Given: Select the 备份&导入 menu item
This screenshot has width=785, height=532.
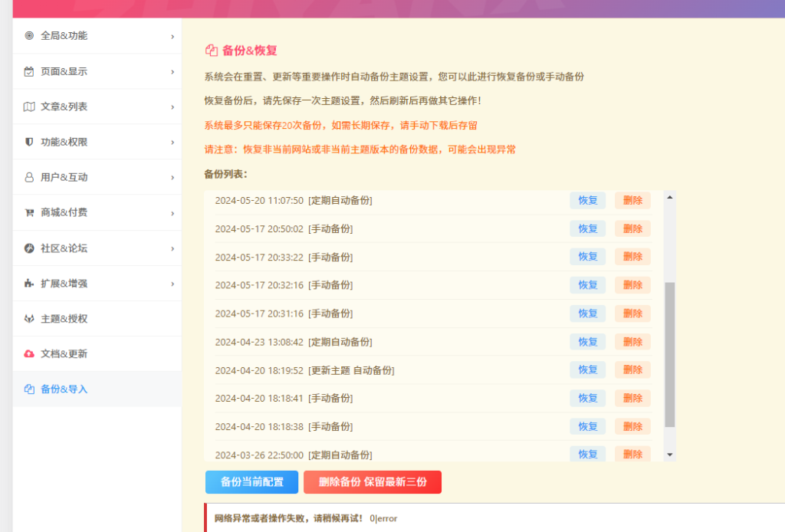Looking at the screenshot, I should click(64, 389).
